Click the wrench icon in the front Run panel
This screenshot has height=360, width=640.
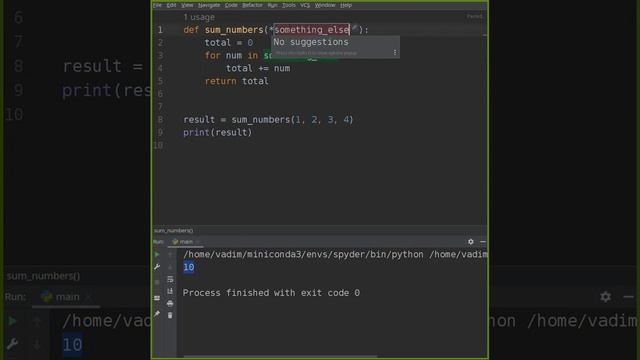click(x=157, y=267)
